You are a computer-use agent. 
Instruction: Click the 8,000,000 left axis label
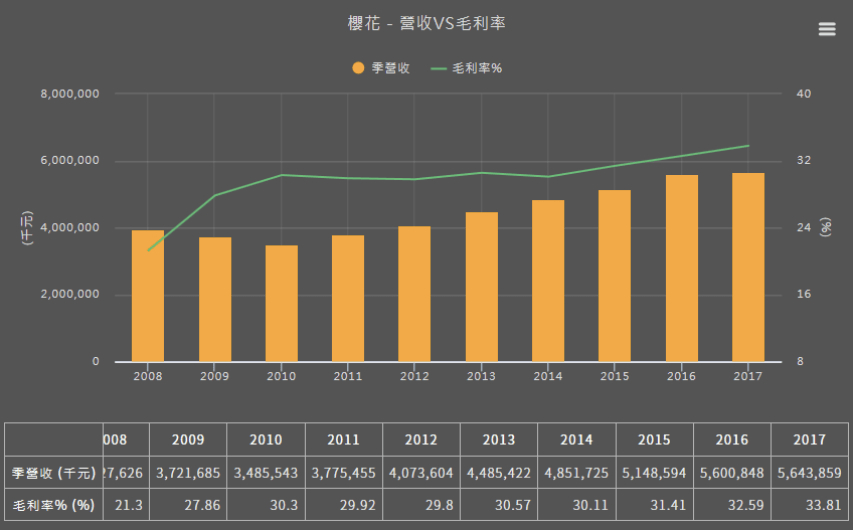pyautogui.click(x=70, y=94)
